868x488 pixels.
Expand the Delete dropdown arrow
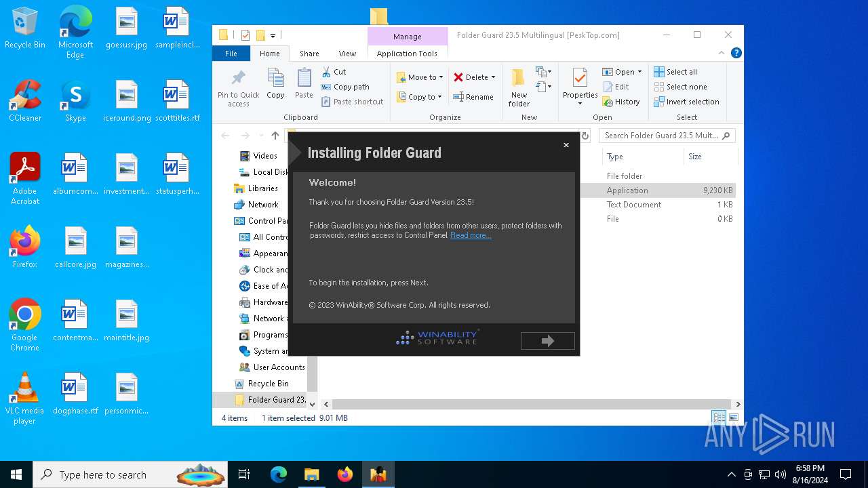click(493, 77)
